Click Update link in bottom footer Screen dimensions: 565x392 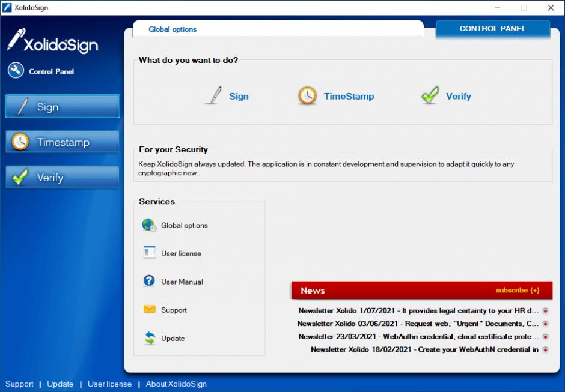pyautogui.click(x=60, y=384)
